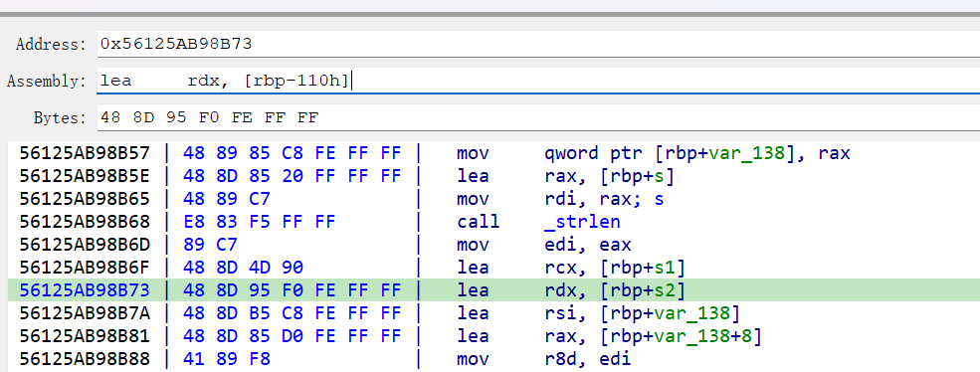Image resolution: width=980 pixels, height=372 pixels.
Task: Click bytes E8 83 F5 FF FF
Action: point(260,222)
